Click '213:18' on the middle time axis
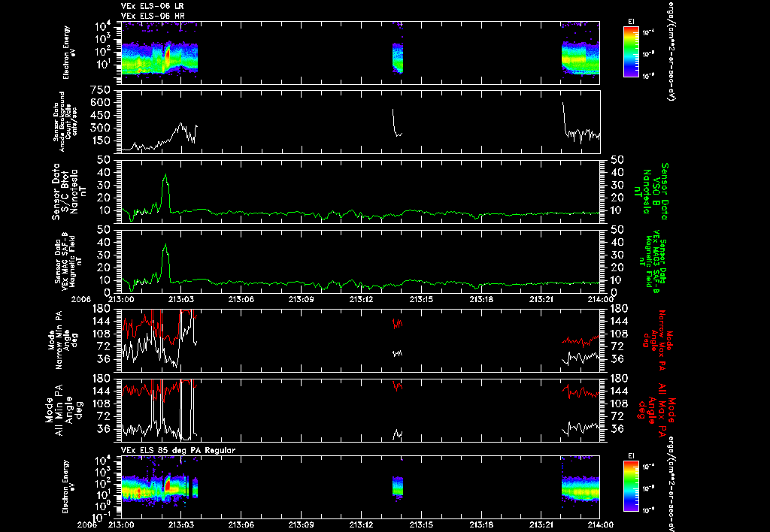The width and height of the screenshot is (770, 532). 481,299
